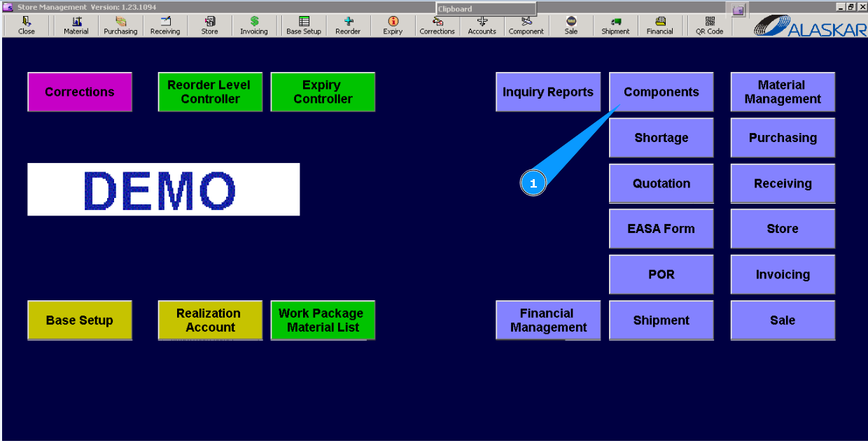The width and height of the screenshot is (868, 443).
Task: Open the Sale toolbar icon
Action: tap(571, 26)
